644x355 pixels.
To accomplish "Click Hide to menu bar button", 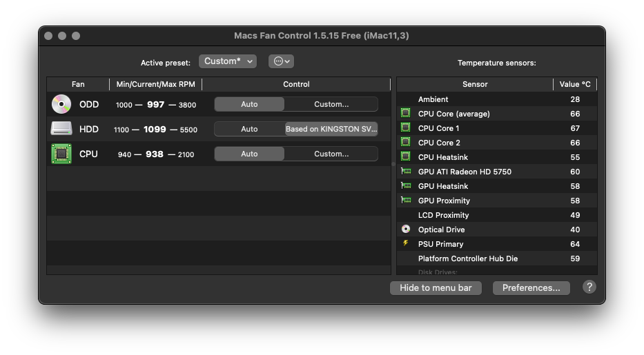I will (436, 287).
